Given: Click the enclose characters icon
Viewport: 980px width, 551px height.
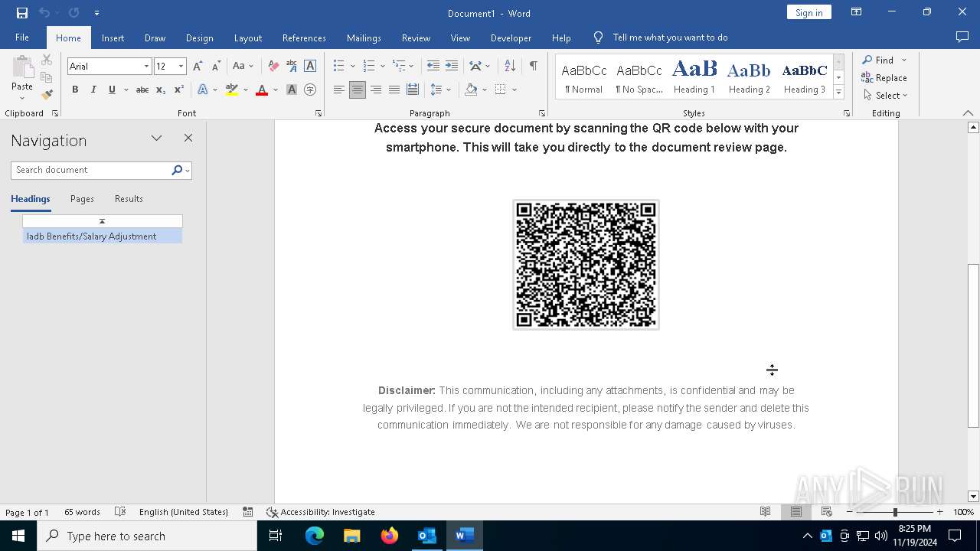Looking at the screenshot, I should click(310, 90).
